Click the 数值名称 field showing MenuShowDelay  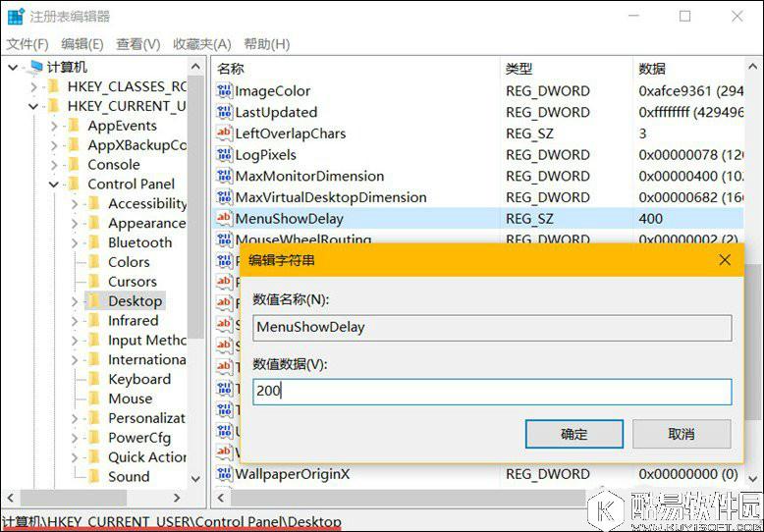tap(492, 328)
